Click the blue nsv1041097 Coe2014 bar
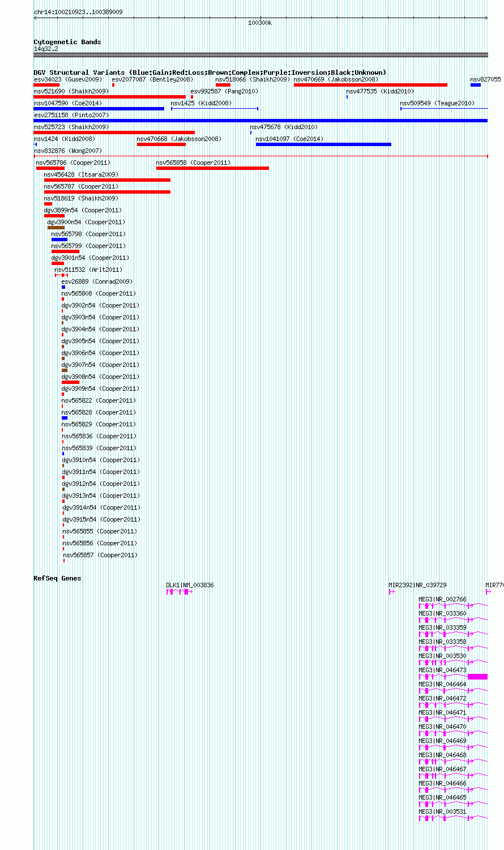 click(x=323, y=144)
